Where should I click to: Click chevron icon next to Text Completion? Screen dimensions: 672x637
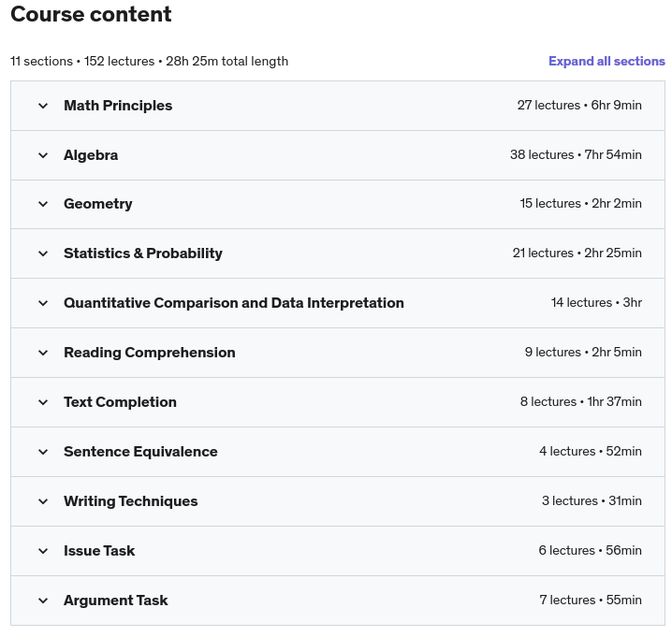click(x=43, y=402)
